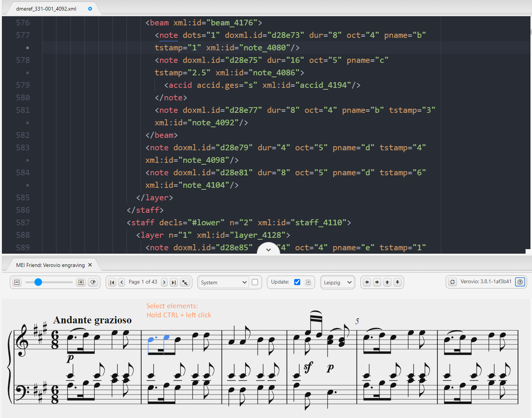Adjust the notation zoom slider

(x=49, y=282)
